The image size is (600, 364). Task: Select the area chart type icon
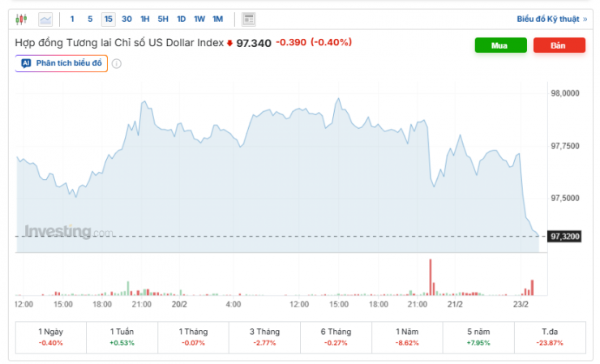pos(45,19)
